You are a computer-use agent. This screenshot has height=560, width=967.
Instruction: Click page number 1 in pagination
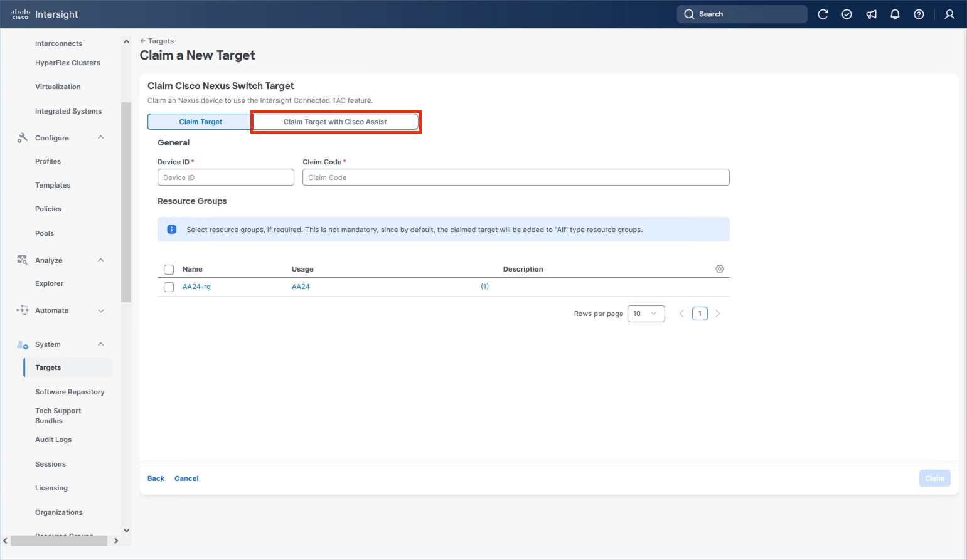(700, 314)
